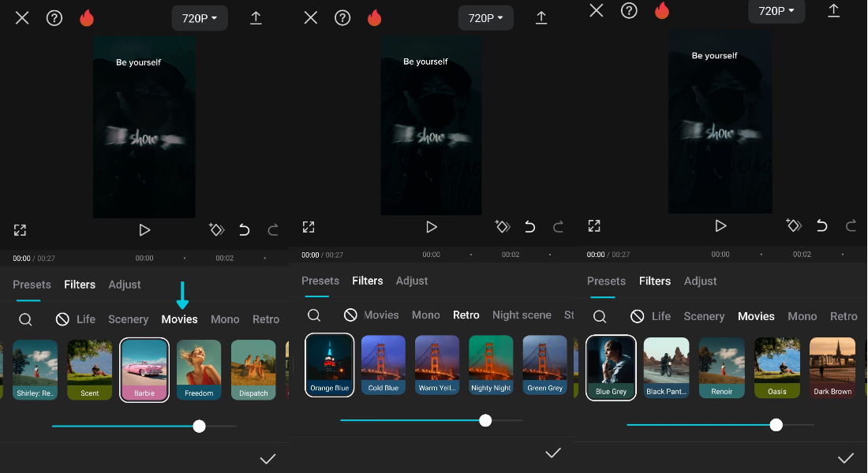Image resolution: width=868 pixels, height=473 pixels.
Task: Tap export upload icon in left screen
Action: click(x=256, y=17)
